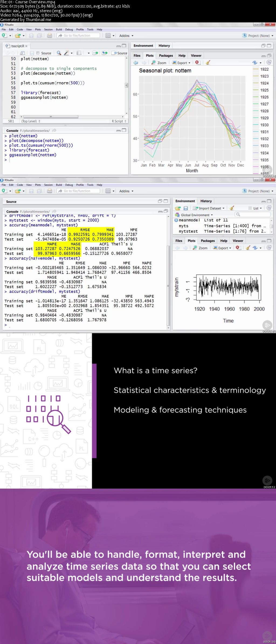276x644 pixels.
Task: Click New File icon in tsscript.R RStudio window
Action: [x=4, y=36]
